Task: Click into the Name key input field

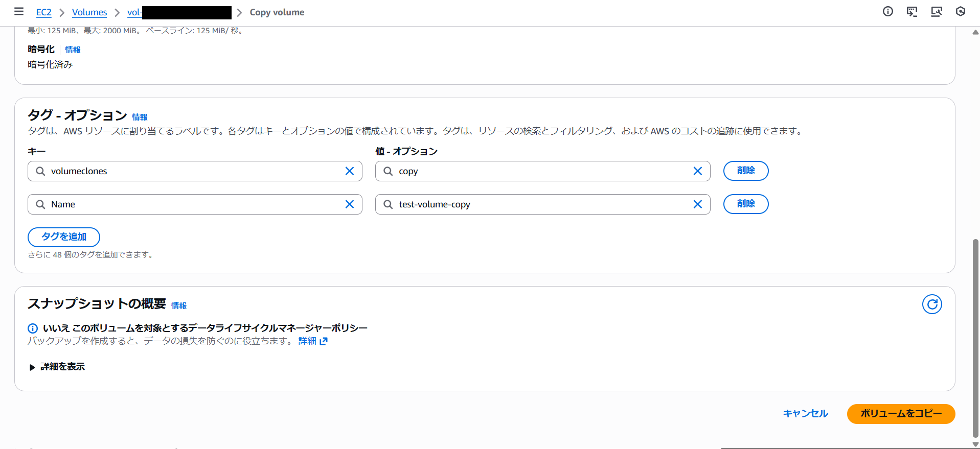Action: point(194,204)
